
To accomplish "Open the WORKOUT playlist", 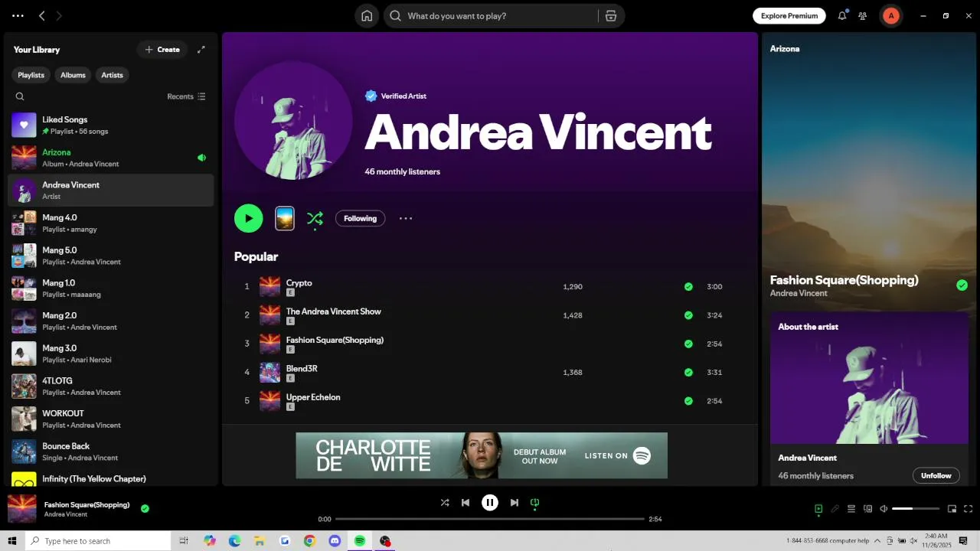I will (111, 419).
